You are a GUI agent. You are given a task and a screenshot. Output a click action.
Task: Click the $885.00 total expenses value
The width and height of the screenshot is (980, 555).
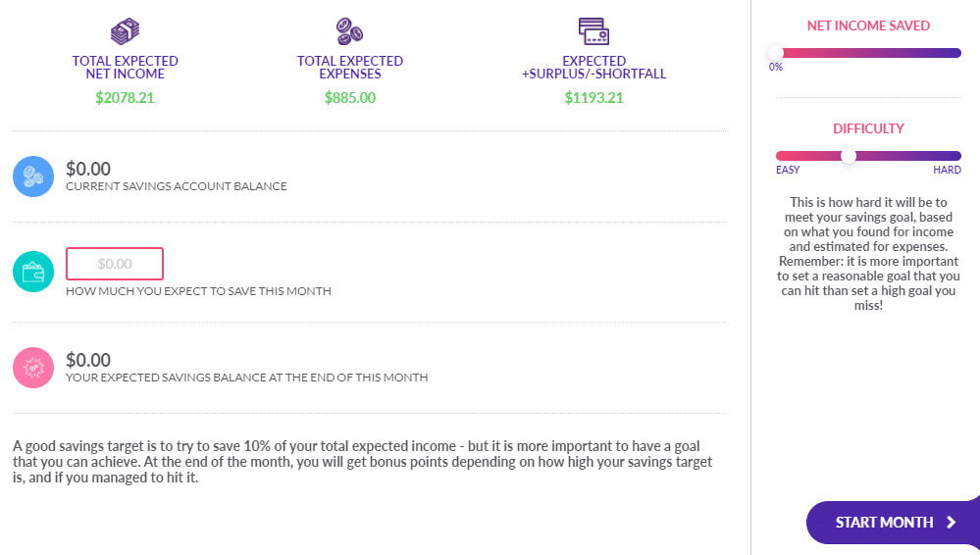pyautogui.click(x=350, y=98)
